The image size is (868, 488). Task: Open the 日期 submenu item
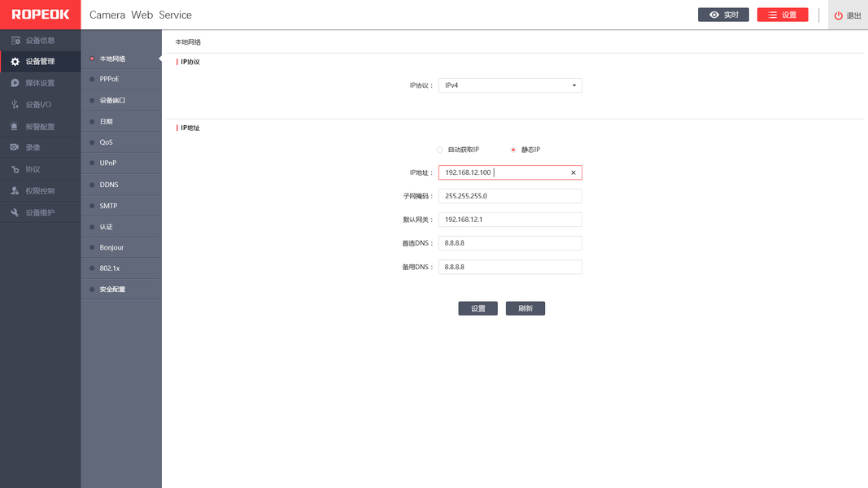(x=121, y=121)
